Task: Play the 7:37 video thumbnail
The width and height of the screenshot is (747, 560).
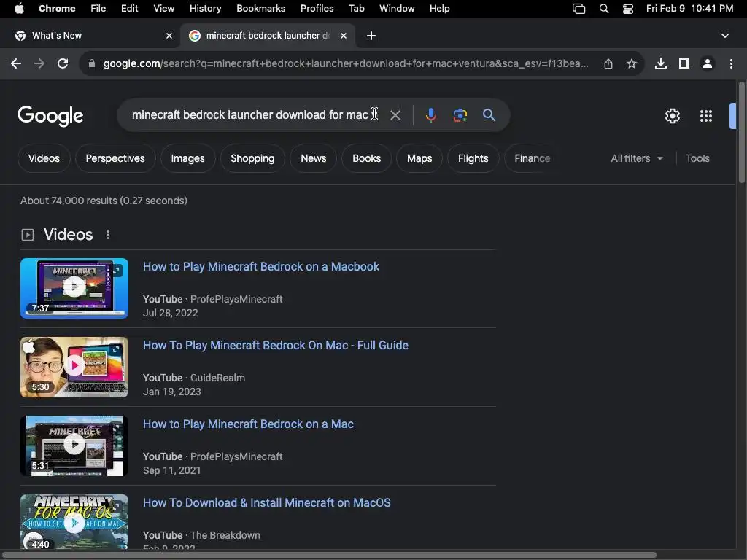Action: pyautogui.click(x=74, y=288)
